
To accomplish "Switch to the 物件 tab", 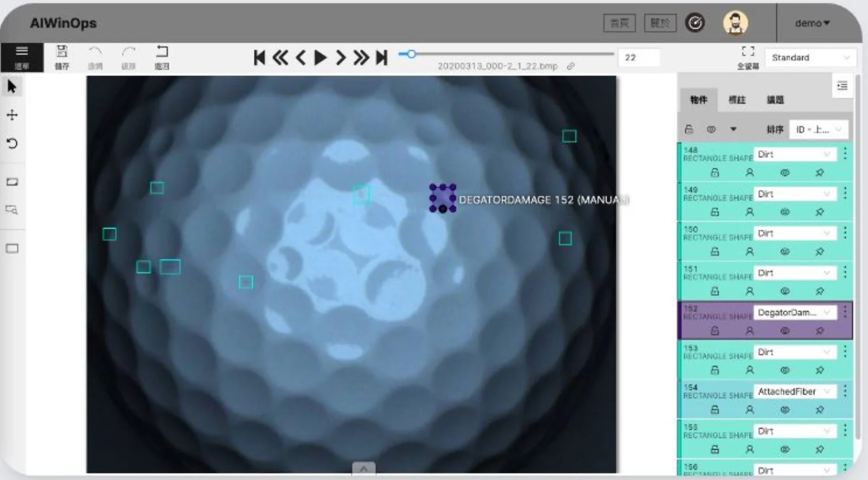I will [x=699, y=99].
